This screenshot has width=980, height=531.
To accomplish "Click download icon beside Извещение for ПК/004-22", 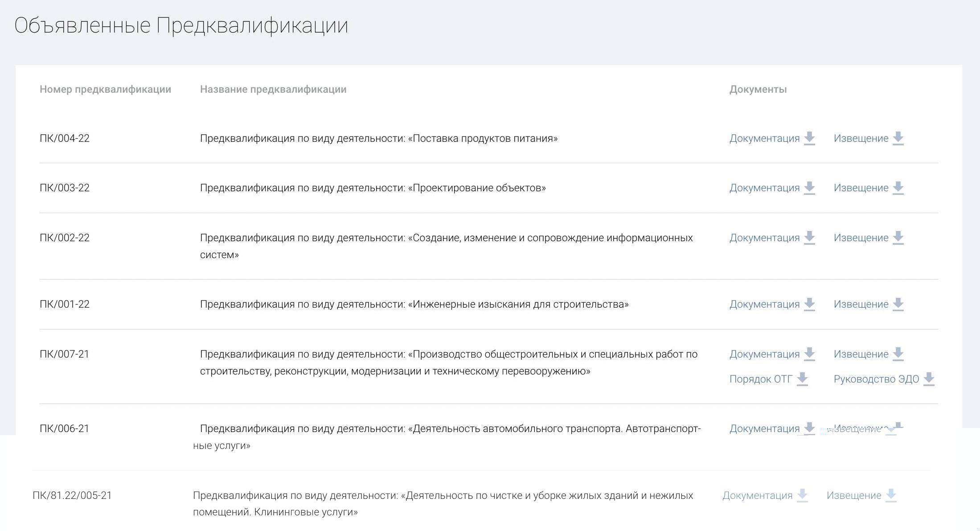I will point(898,139).
